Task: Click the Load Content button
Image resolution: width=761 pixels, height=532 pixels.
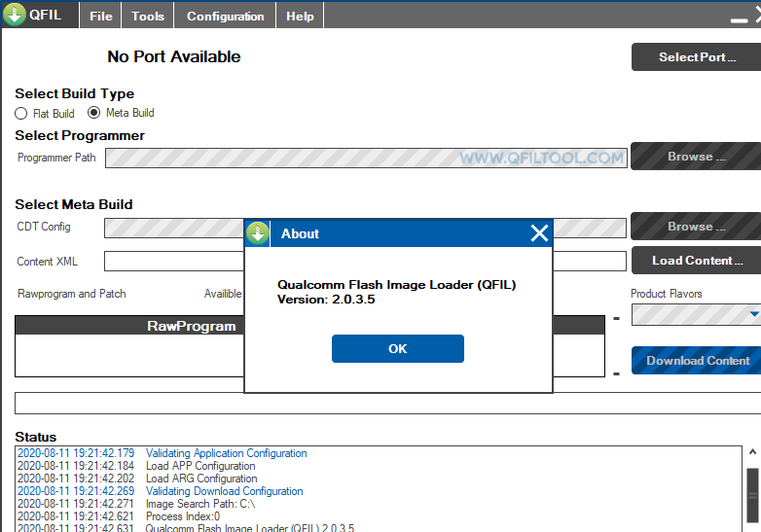Action: click(696, 261)
